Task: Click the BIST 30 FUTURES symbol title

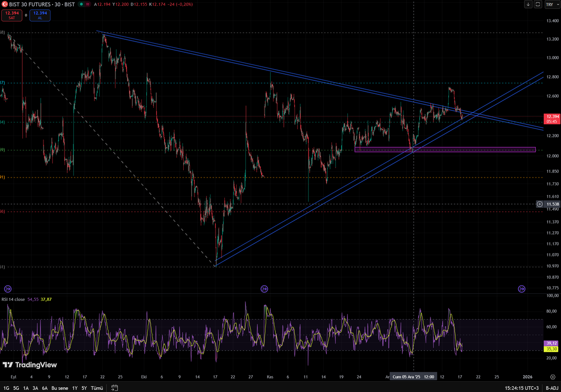Action: tap(42, 4)
